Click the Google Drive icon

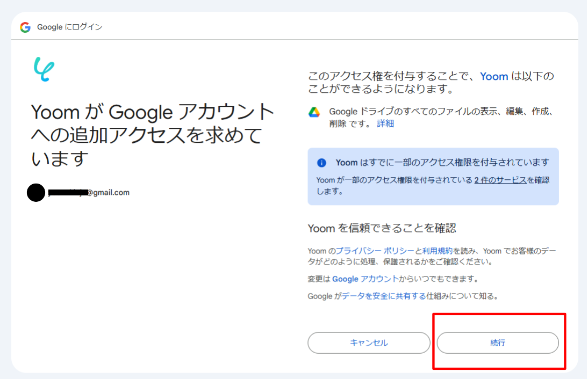point(314,112)
